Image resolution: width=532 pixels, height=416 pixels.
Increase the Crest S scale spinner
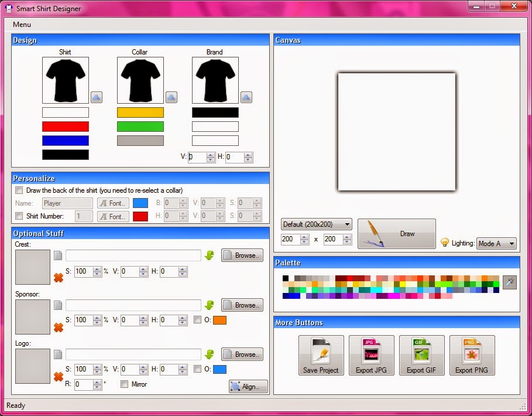(x=97, y=270)
